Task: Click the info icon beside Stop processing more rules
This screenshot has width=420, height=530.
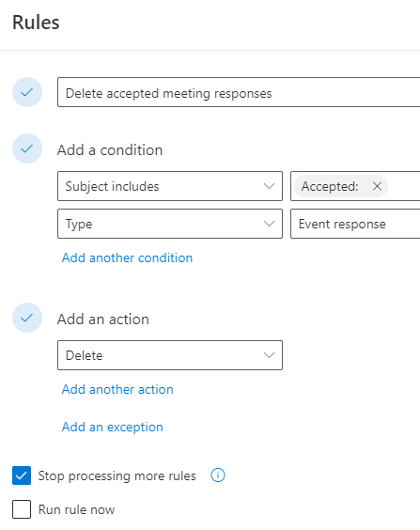Action: 218,475
